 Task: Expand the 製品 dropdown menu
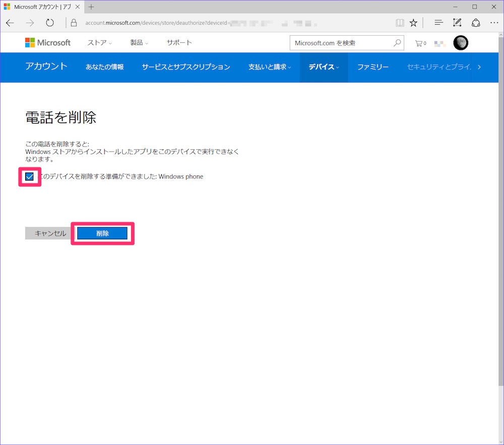click(139, 43)
